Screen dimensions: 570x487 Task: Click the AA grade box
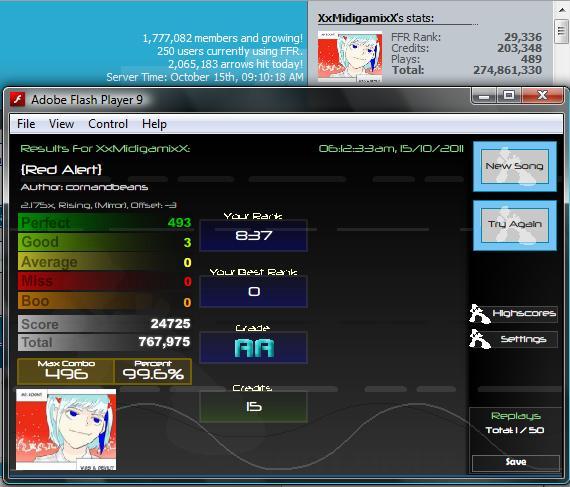click(x=254, y=347)
